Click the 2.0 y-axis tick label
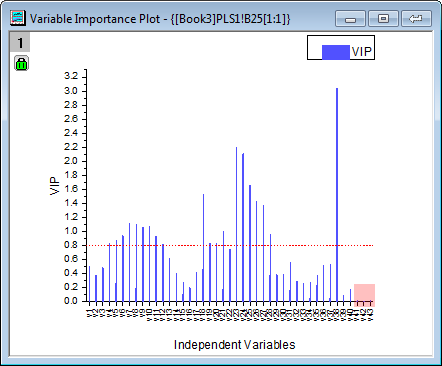Viewport: 442px width, 366px height. tap(71, 161)
